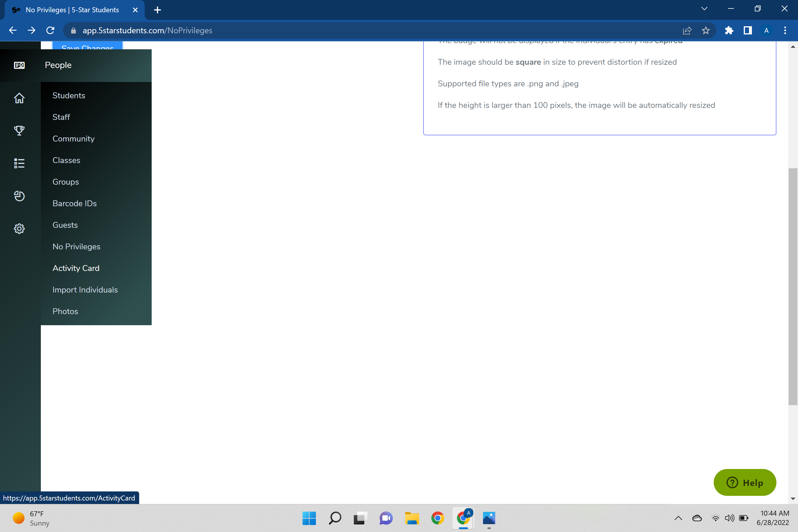
Task: Open Windows taskbar search
Action: (335, 518)
